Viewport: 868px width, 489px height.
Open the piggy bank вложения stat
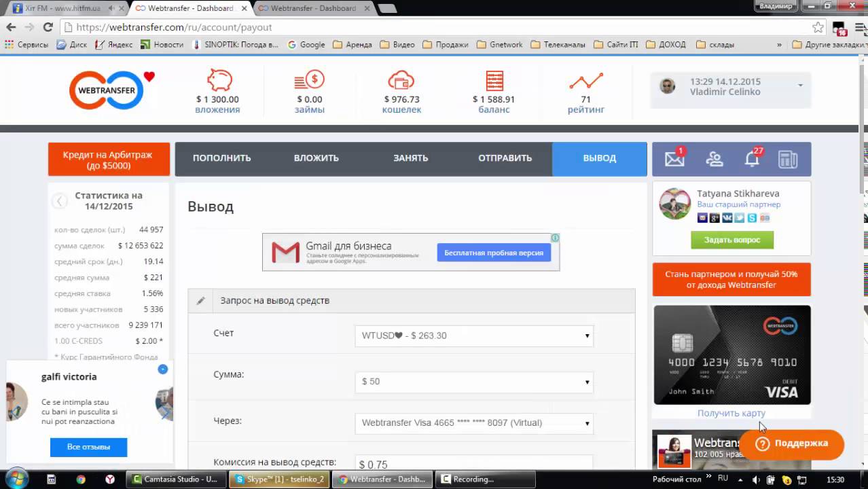coord(217,91)
